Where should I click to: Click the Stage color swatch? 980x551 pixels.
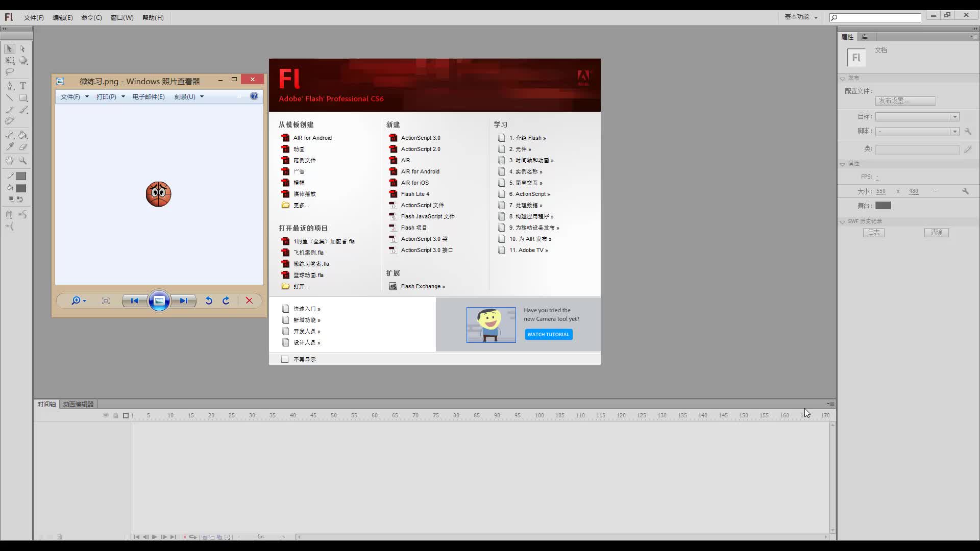[x=883, y=206]
